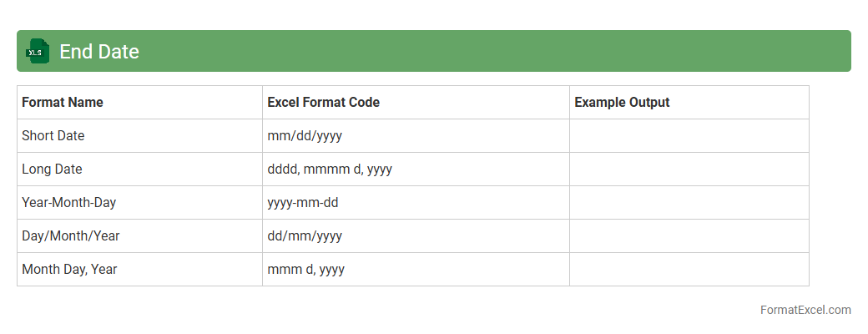
Task: Select the Excel Format Code column header
Action: [323, 103]
